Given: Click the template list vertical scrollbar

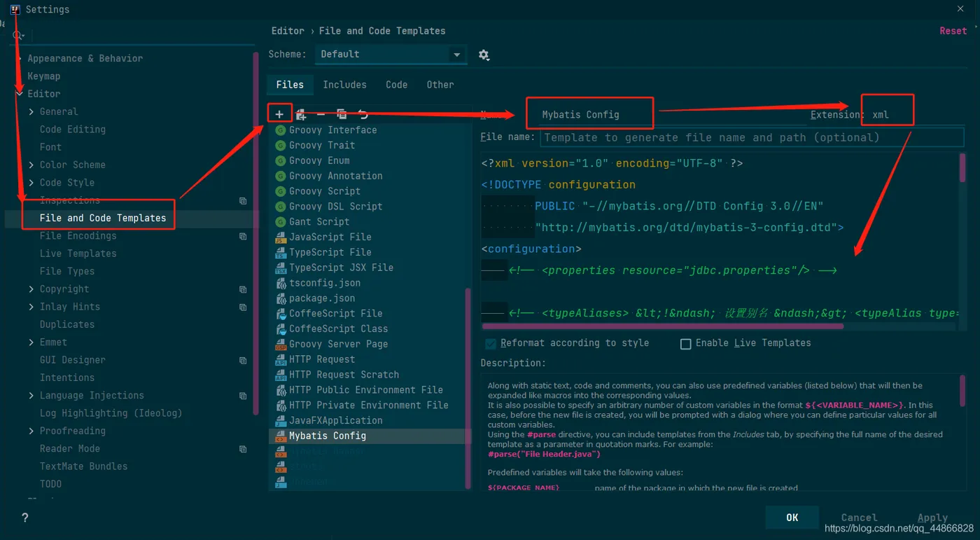Looking at the screenshot, I should coord(468,389).
